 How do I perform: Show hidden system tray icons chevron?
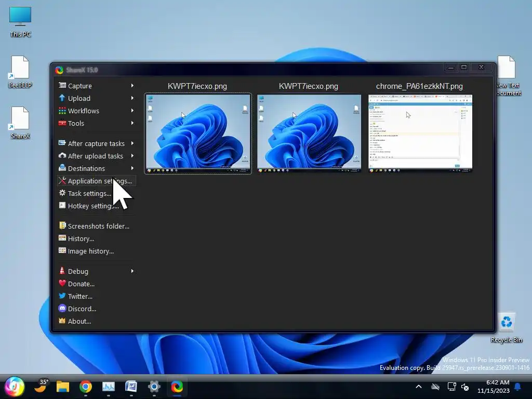coord(419,387)
